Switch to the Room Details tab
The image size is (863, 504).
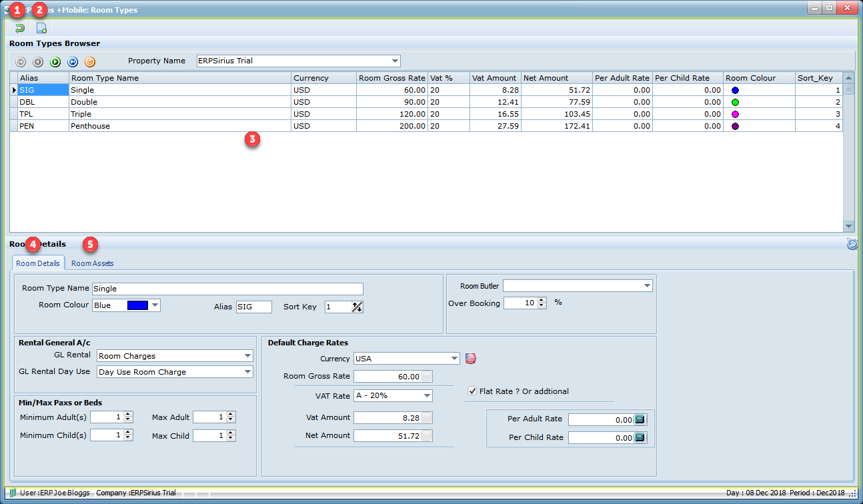[38, 263]
